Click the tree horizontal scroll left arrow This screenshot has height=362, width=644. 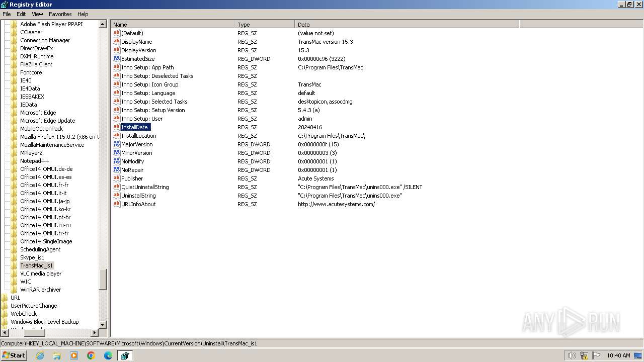[x=5, y=333]
